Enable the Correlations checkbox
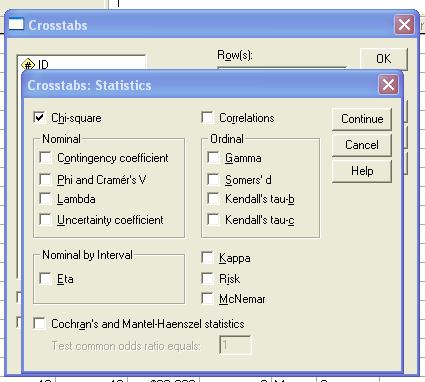The width and height of the screenshot is (425, 382). click(207, 118)
